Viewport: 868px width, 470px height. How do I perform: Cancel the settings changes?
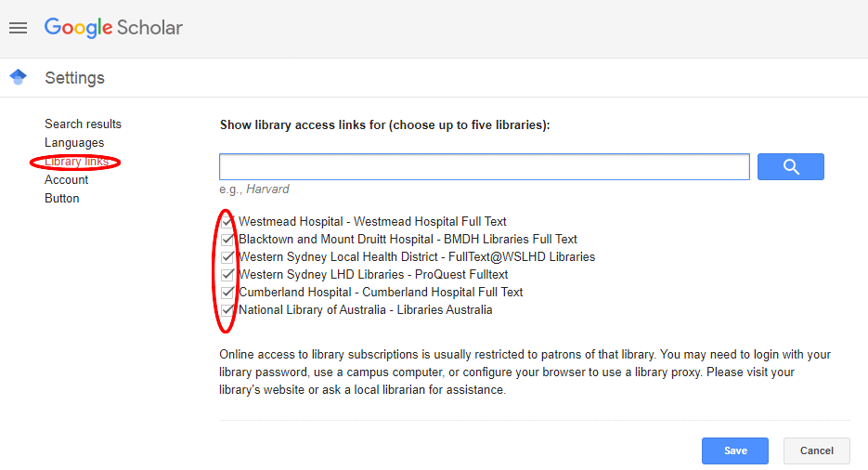pyautogui.click(x=817, y=450)
